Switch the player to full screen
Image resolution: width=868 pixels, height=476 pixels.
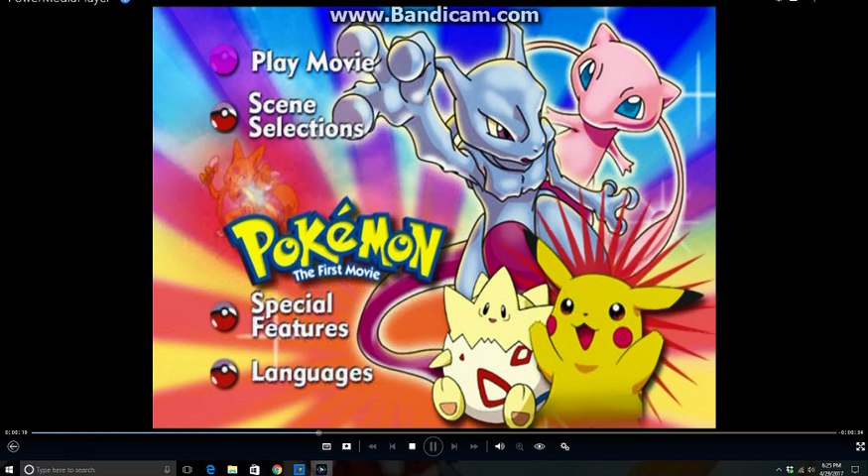tap(860, 446)
